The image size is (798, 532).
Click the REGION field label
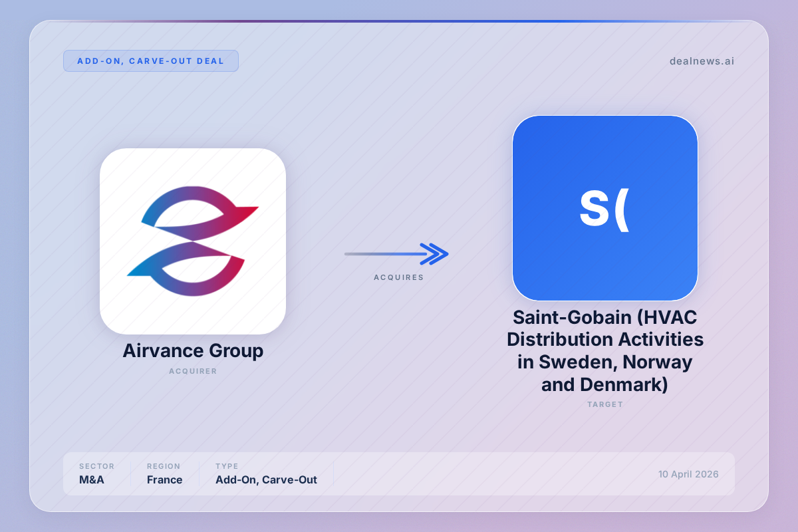pos(164,466)
